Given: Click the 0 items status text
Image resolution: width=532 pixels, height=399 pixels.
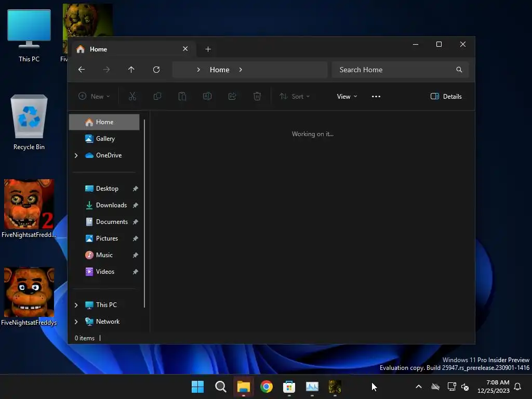Looking at the screenshot, I should point(85,338).
